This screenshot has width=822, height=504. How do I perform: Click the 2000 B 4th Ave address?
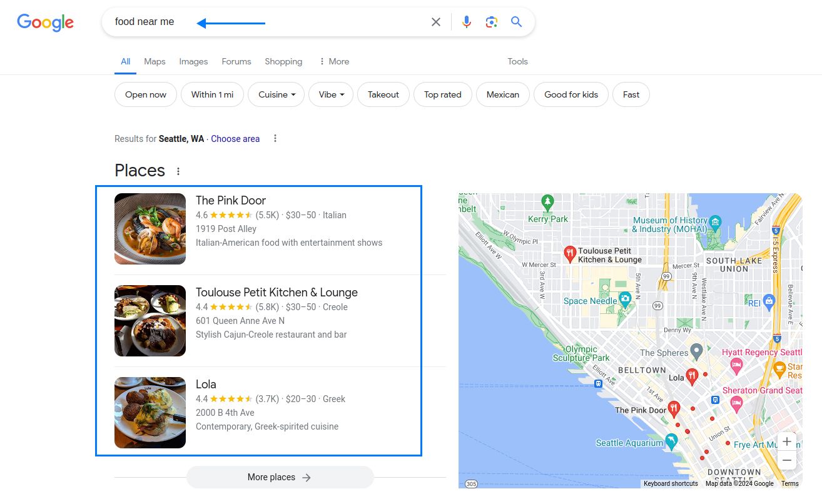click(x=225, y=413)
